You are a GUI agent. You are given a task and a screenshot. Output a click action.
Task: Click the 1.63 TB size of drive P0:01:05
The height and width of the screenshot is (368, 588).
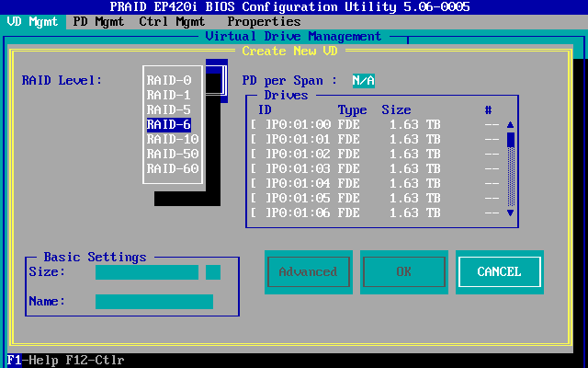414,198
